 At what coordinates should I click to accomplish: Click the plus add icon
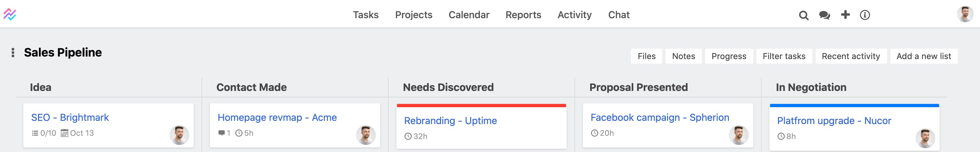(x=845, y=14)
